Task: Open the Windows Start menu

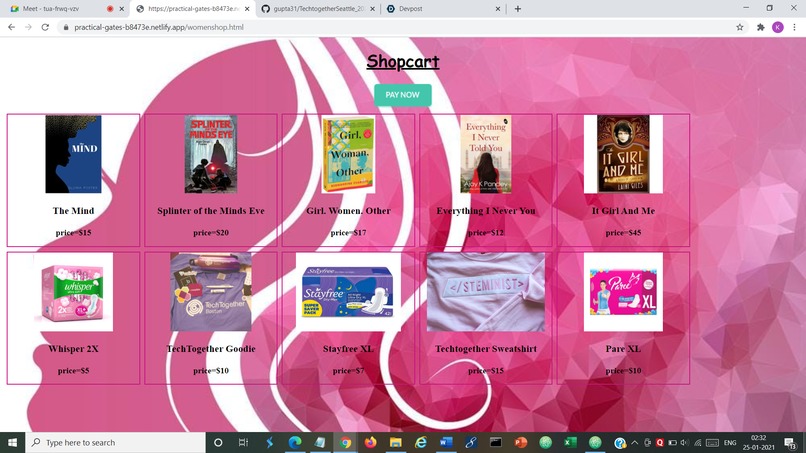Action: tap(12, 442)
